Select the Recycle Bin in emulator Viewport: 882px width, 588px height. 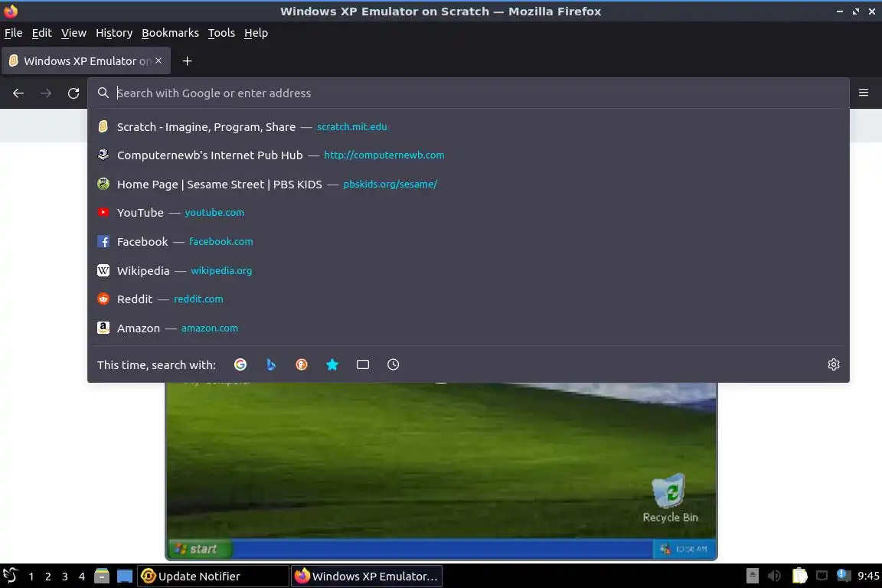670,498
